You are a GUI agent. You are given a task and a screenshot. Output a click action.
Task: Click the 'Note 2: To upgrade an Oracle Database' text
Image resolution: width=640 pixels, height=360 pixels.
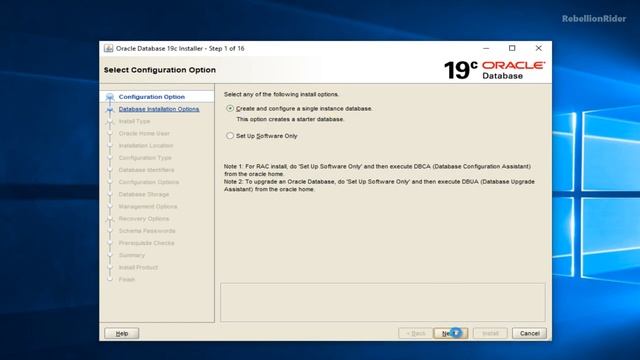coord(379,185)
